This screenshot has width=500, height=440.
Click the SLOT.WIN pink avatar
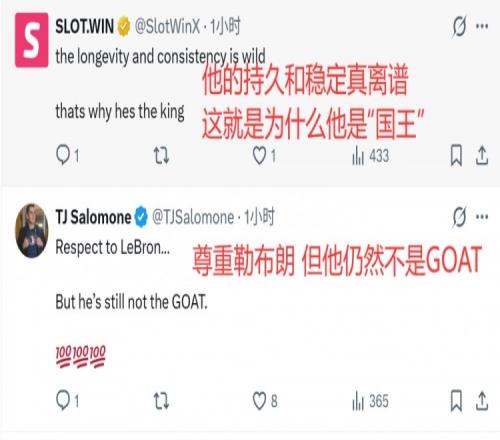coord(32,40)
